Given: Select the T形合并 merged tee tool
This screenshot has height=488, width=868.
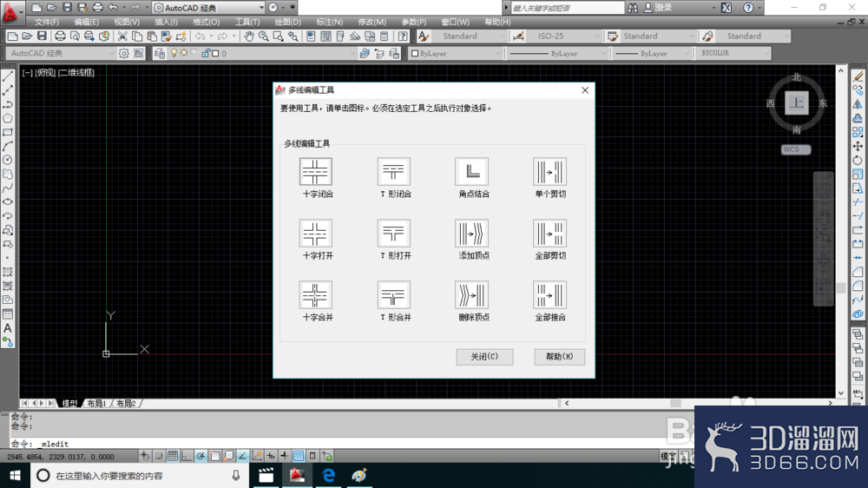Looking at the screenshot, I should coord(393,294).
